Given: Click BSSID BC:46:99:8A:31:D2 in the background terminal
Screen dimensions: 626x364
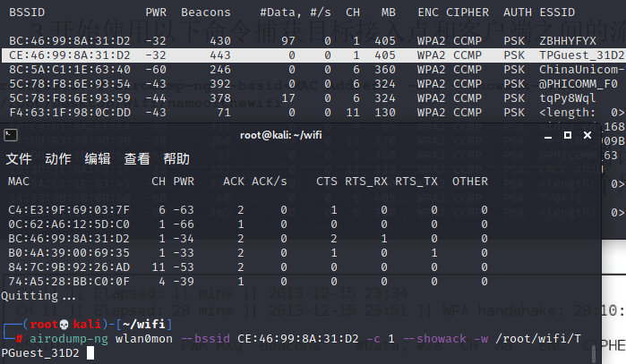Looking at the screenshot, I should (x=70, y=41).
